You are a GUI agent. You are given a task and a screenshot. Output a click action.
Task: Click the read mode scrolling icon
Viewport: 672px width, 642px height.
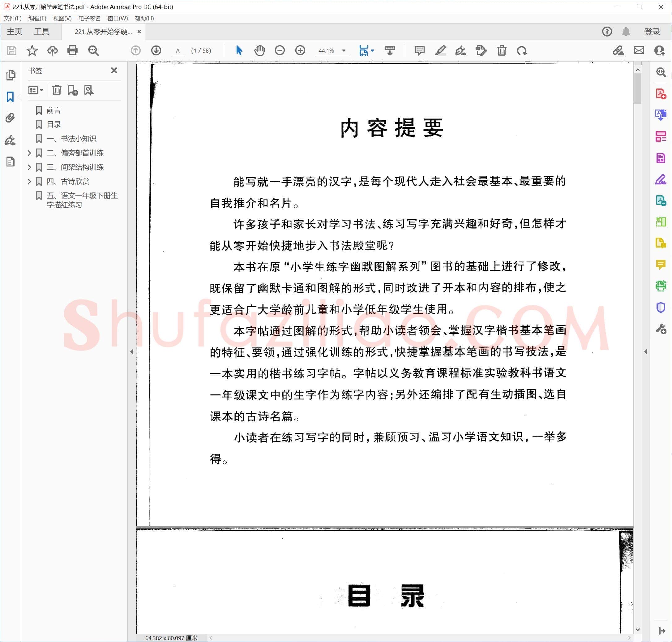tap(390, 51)
